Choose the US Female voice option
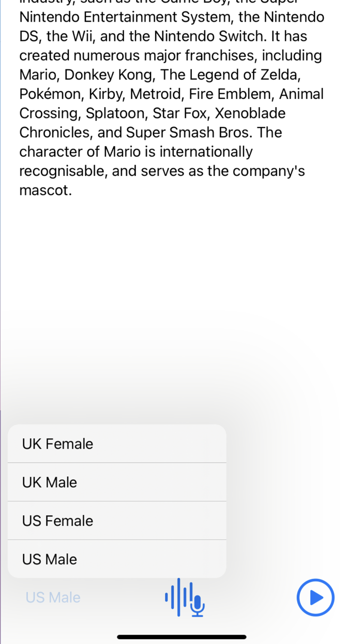 click(57, 521)
